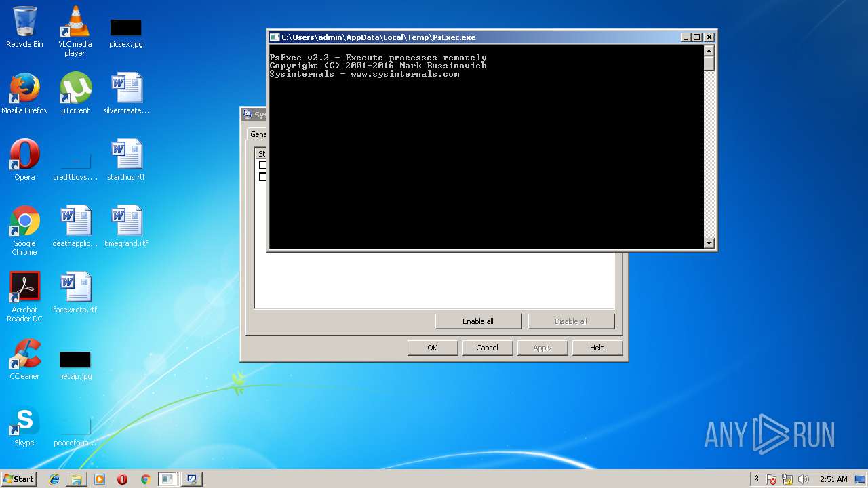Select the facewrote.rtf document
This screenshot has height=488, width=868.
coord(75,293)
